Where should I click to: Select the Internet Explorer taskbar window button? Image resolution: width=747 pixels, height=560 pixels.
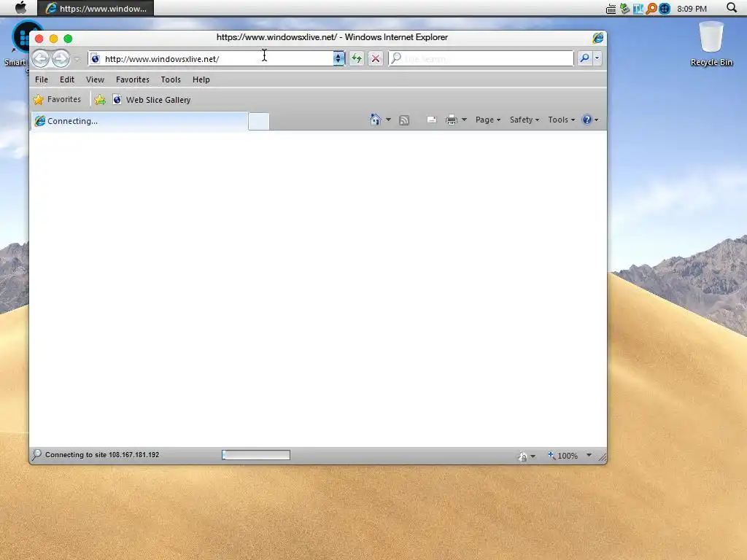click(x=96, y=8)
